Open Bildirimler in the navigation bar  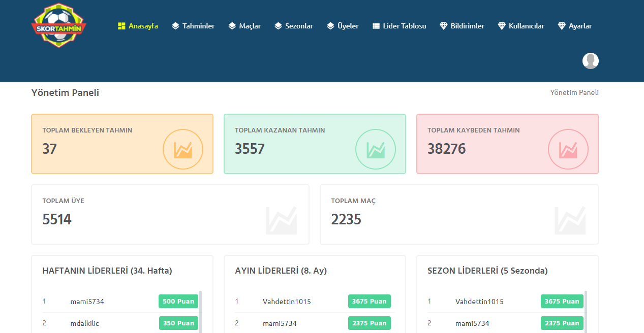pos(462,26)
